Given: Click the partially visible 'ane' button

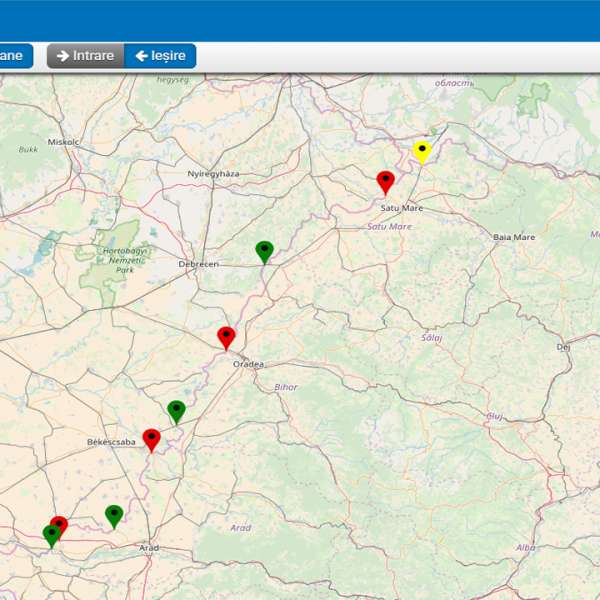Looking at the screenshot, I should point(15,56).
